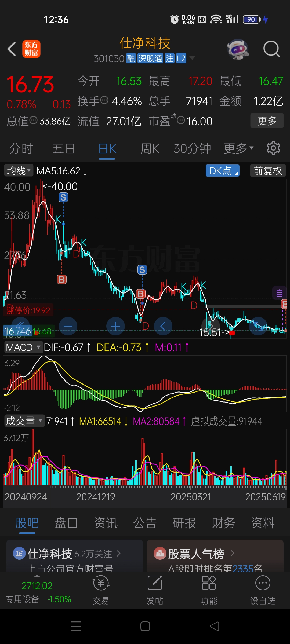
Task: Open the MACD indicator dropdown
Action: tap(23, 347)
